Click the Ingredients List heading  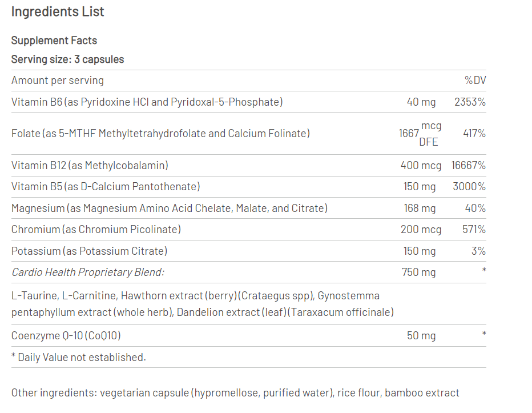58,12
